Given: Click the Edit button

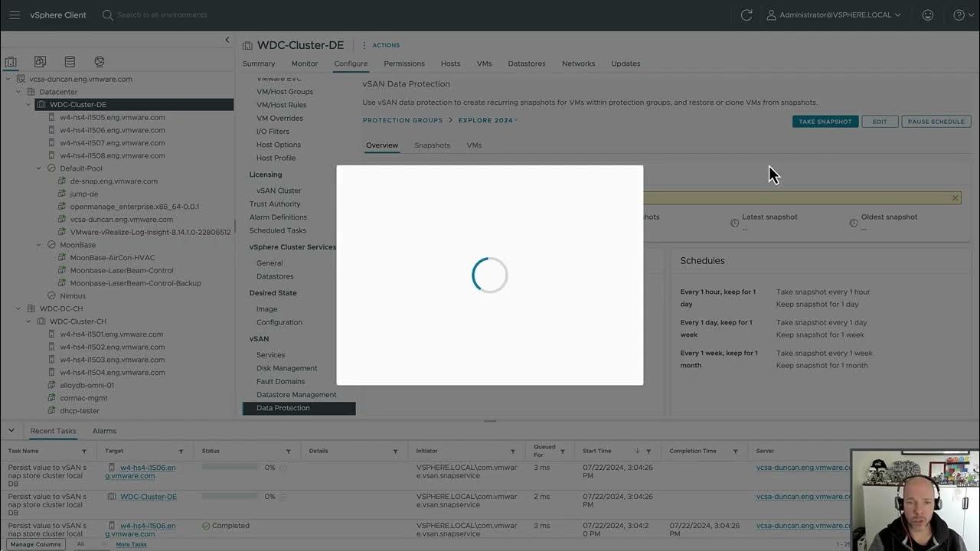Looking at the screenshot, I should [x=880, y=122].
